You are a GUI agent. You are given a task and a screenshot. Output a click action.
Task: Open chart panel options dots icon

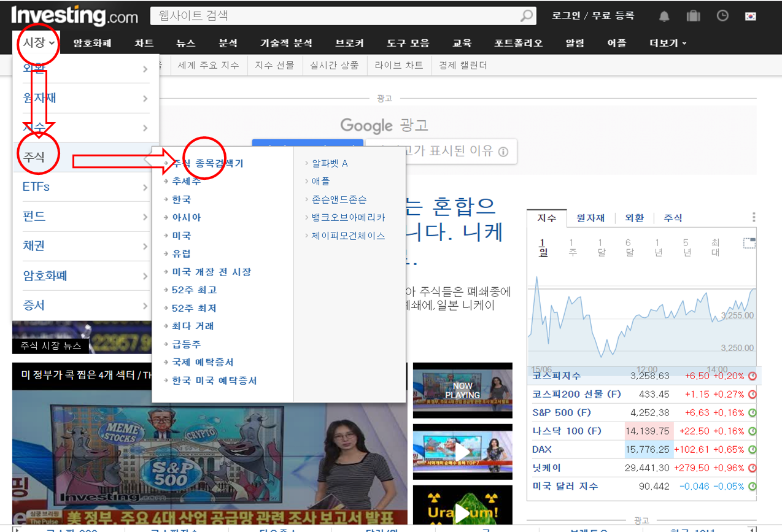[754, 217]
